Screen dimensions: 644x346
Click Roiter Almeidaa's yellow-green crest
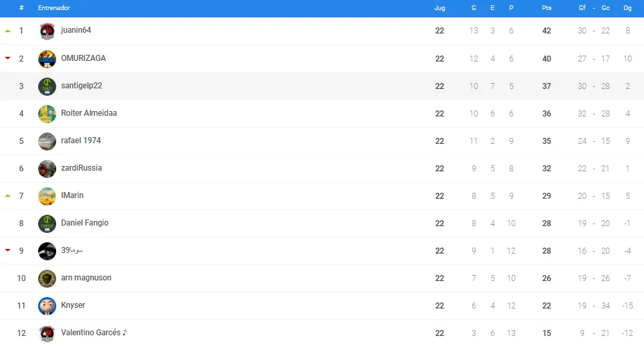point(47,114)
